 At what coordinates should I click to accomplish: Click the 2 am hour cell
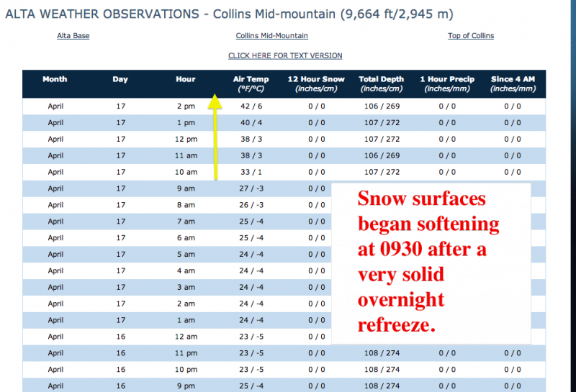[186, 304]
